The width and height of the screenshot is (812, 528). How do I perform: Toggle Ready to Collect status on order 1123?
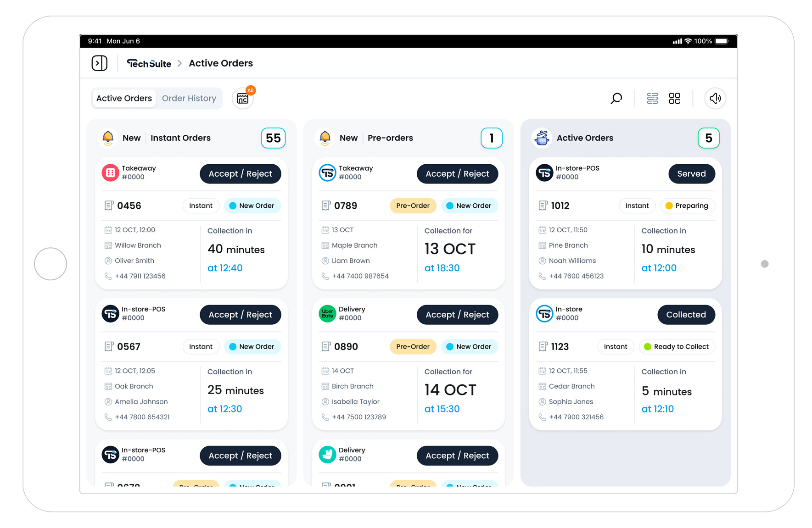(x=677, y=346)
